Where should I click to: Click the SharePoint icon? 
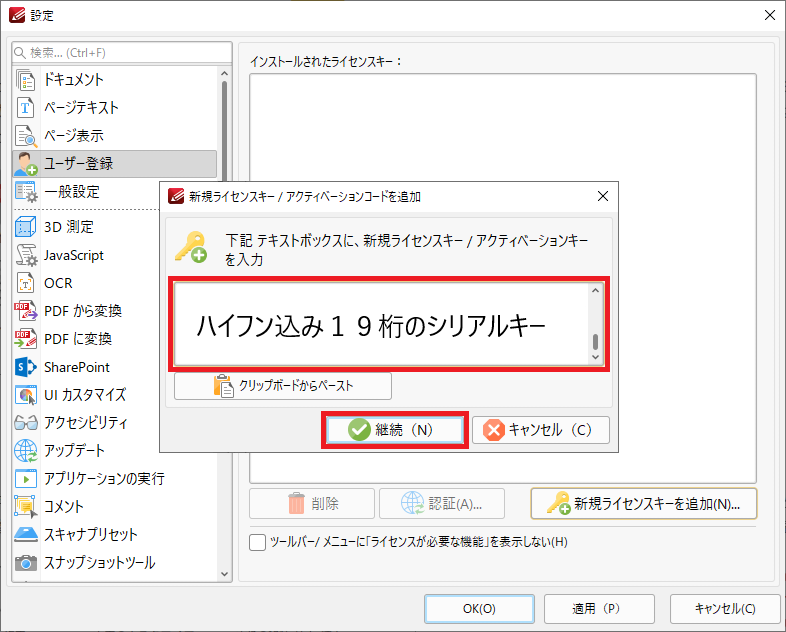pos(26,367)
